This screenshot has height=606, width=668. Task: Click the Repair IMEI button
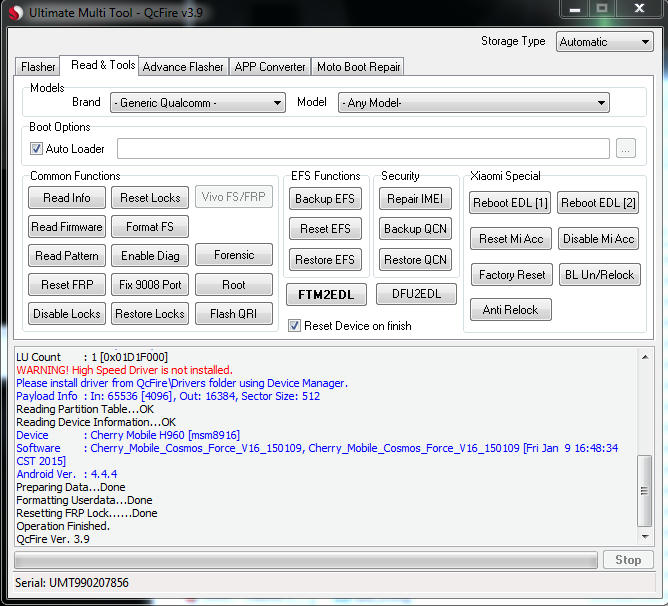pyautogui.click(x=416, y=199)
